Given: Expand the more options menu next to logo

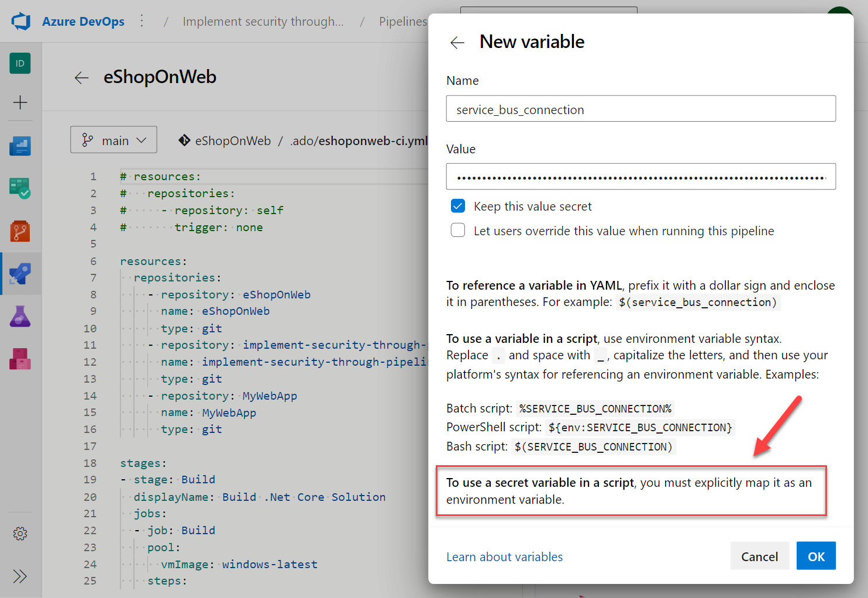Looking at the screenshot, I should point(142,20).
